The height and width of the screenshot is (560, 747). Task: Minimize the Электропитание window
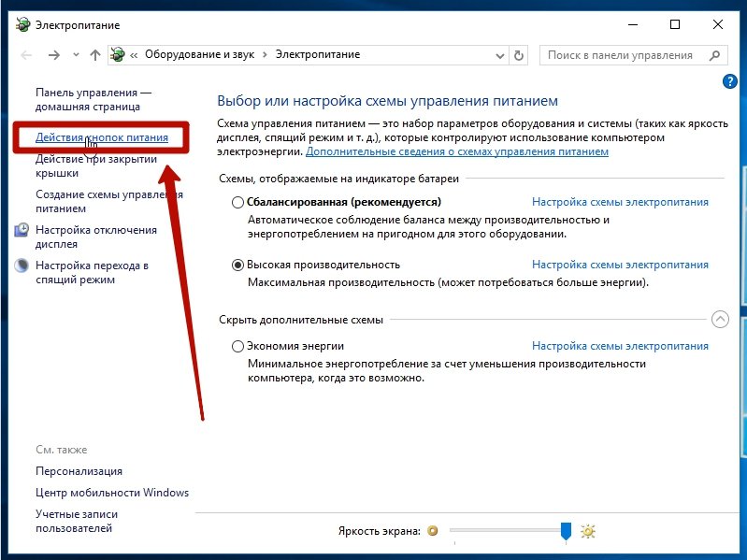pos(633,24)
